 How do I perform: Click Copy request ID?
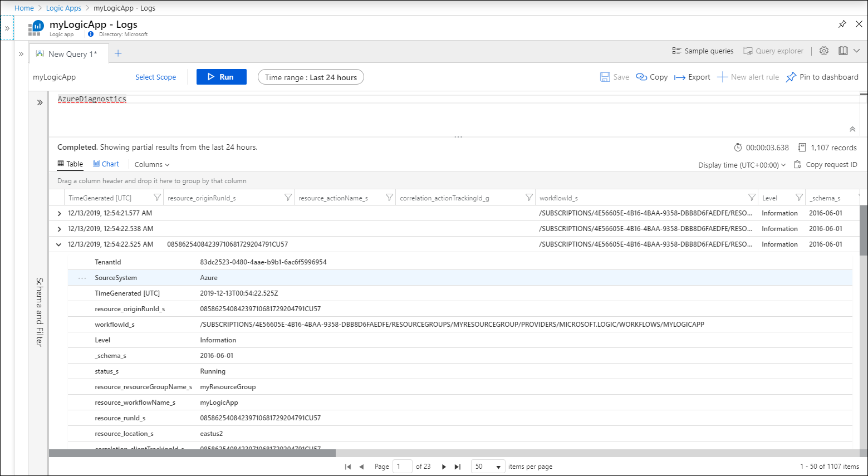pyautogui.click(x=826, y=165)
